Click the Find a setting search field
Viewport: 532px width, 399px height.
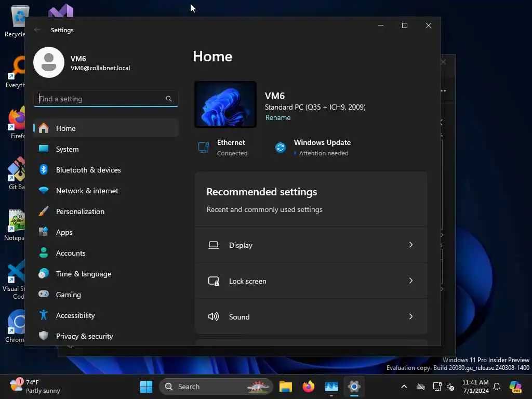click(x=106, y=99)
